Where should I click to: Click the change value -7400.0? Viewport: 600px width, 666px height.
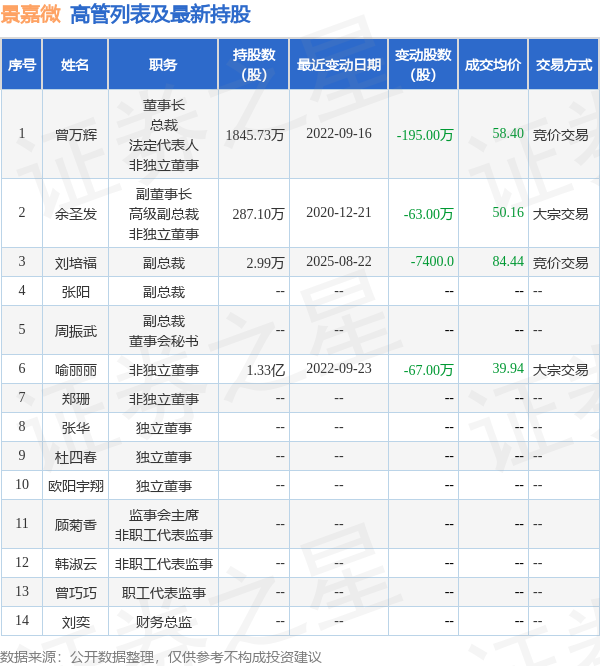[x=432, y=261]
